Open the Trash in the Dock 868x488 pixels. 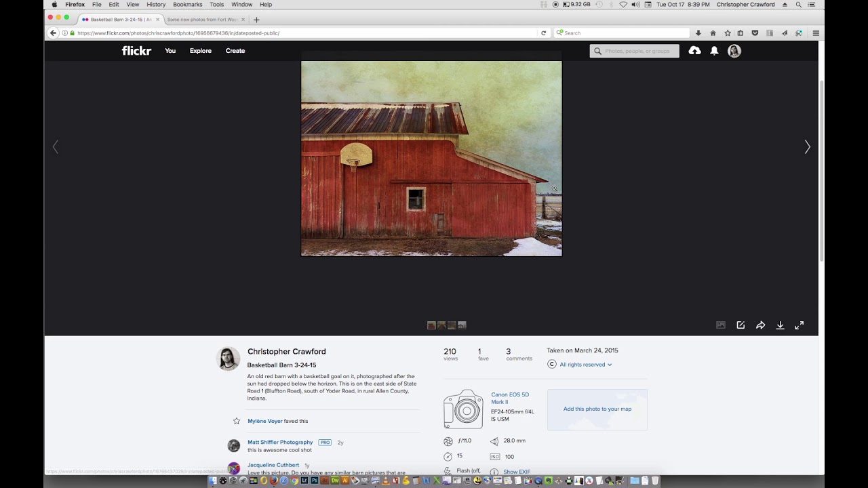[x=655, y=481]
